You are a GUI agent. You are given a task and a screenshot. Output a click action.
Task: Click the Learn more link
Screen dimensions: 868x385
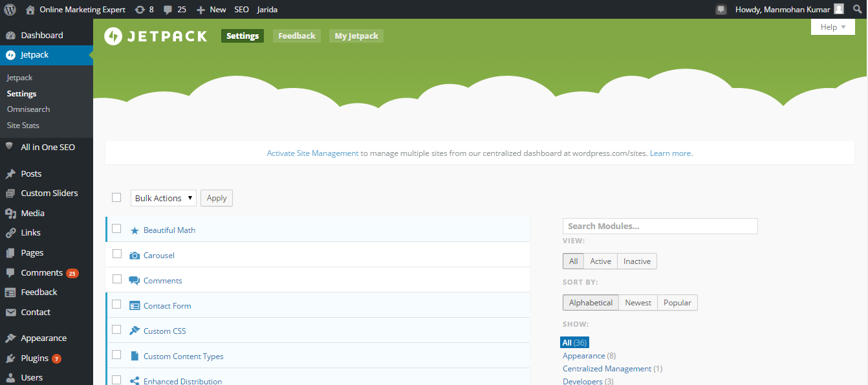[671, 153]
